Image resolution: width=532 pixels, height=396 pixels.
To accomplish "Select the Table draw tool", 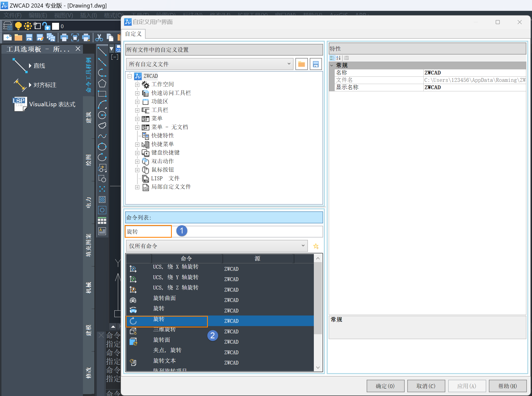I will pyautogui.click(x=102, y=221).
